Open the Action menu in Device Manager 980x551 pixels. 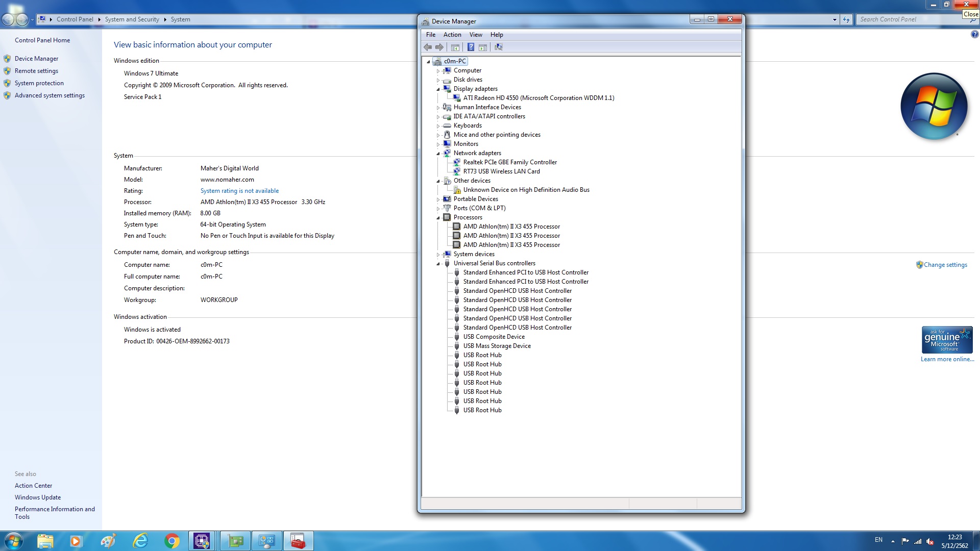click(x=452, y=35)
